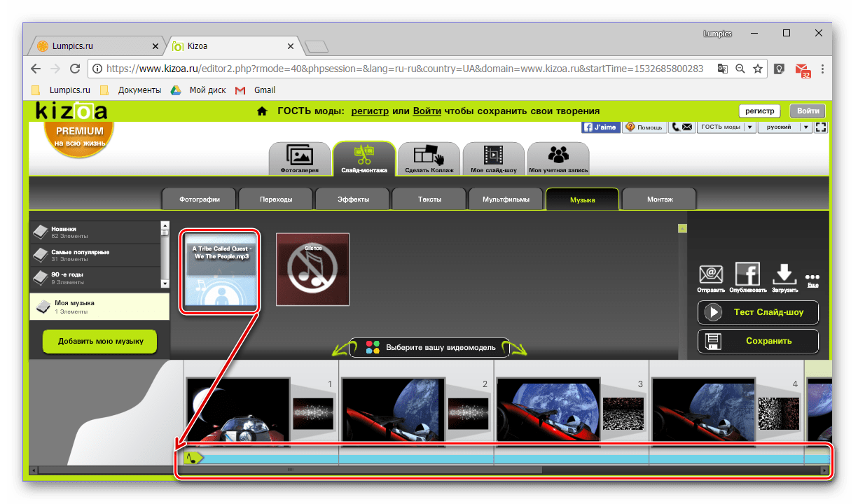Viewport: 858px width, 504px height.
Task: Expand the ГОСТЬ моды dropdown arrow
Action: [749, 127]
